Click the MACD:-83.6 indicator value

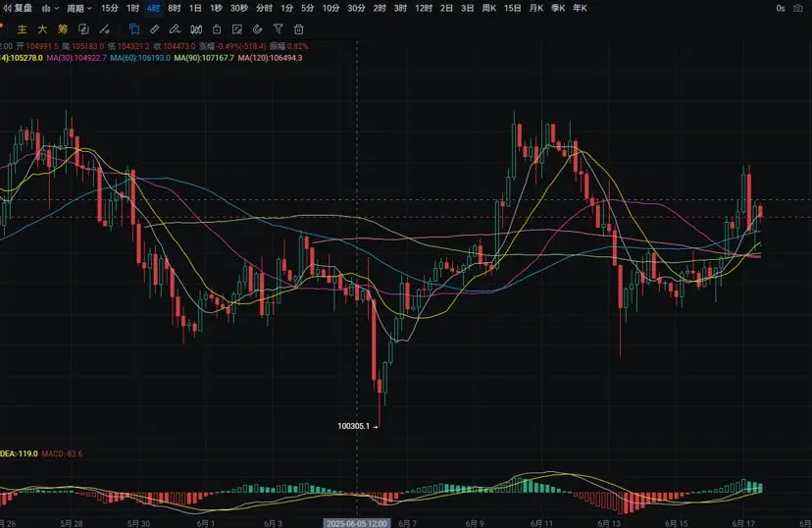coord(62,454)
